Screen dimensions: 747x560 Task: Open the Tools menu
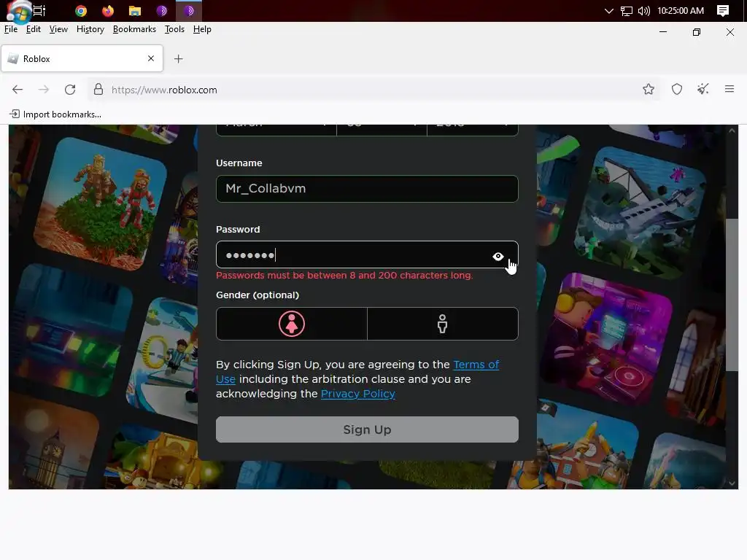(174, 29)
